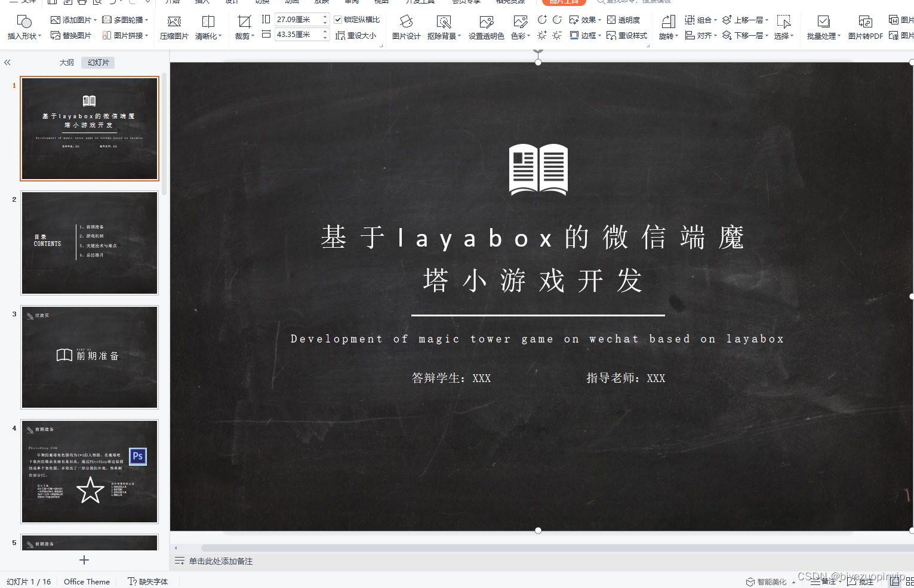914x588 pixels.
Task: Expand the Insert Shape dropdown arrow
Action: tap(39, 36)
